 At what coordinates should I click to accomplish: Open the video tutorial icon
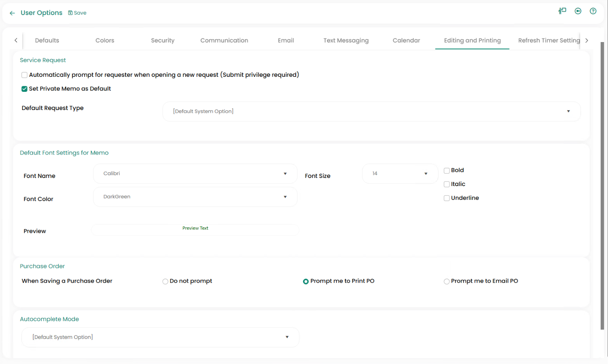[x=578, y=11]
